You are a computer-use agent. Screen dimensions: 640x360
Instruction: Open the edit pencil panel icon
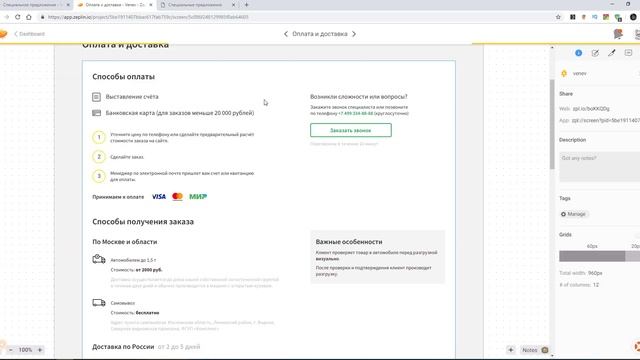point(595,53)
